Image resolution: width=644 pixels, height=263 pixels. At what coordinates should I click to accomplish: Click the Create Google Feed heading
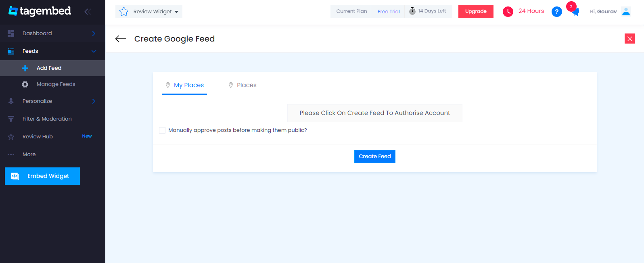pyautogui.click(x=174, y=39)
